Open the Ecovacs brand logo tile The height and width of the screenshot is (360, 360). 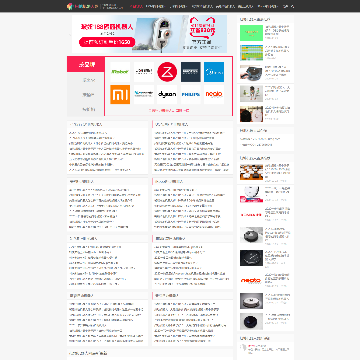[x=144, y=72]
